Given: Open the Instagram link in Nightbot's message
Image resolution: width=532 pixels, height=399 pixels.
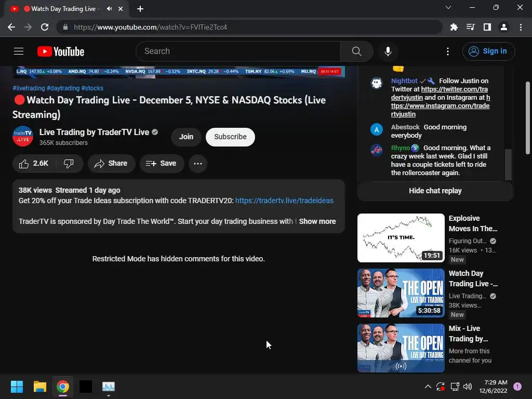Looking at the screenshot, I should point(440,106).
